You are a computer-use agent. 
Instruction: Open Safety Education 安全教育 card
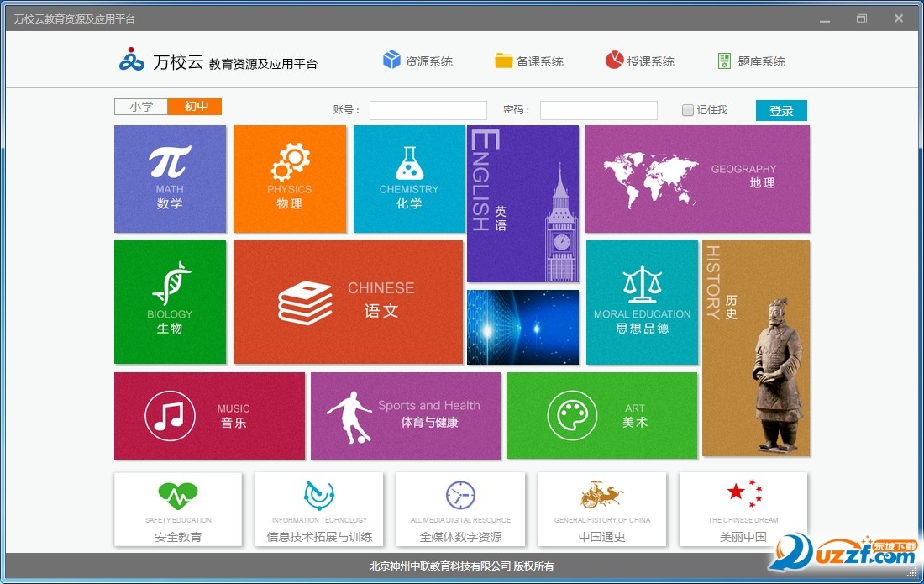pos(178,509)
